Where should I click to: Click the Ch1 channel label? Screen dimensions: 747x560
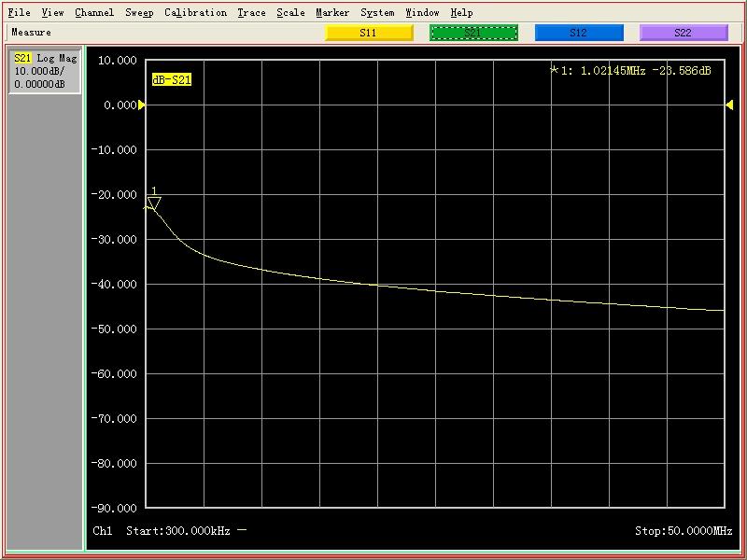click(x=103, y=530)
